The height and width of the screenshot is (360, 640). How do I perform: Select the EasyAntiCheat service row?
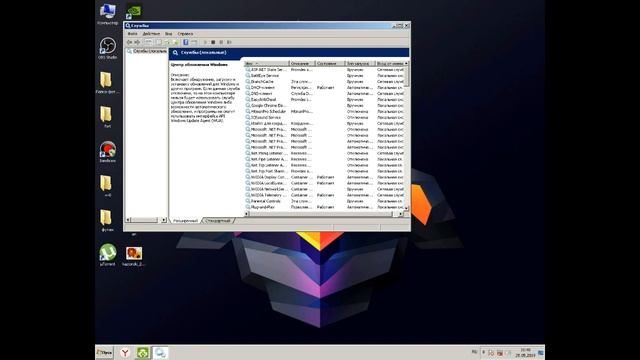(324, 100)
